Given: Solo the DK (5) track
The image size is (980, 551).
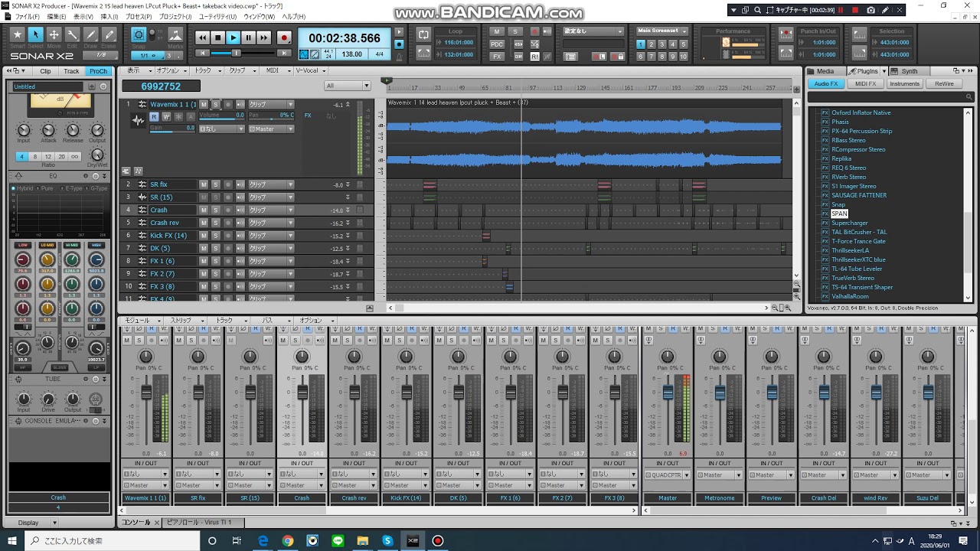Looking at the screenshot, I should coord(215,248).
